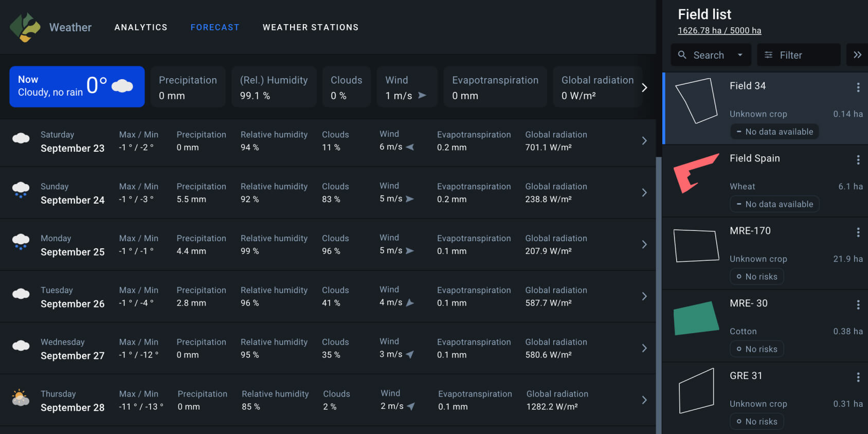Screen dimensions: 868x434
Task: Open the three-dot menu for Field 34
Action: (x=858, y=87)
